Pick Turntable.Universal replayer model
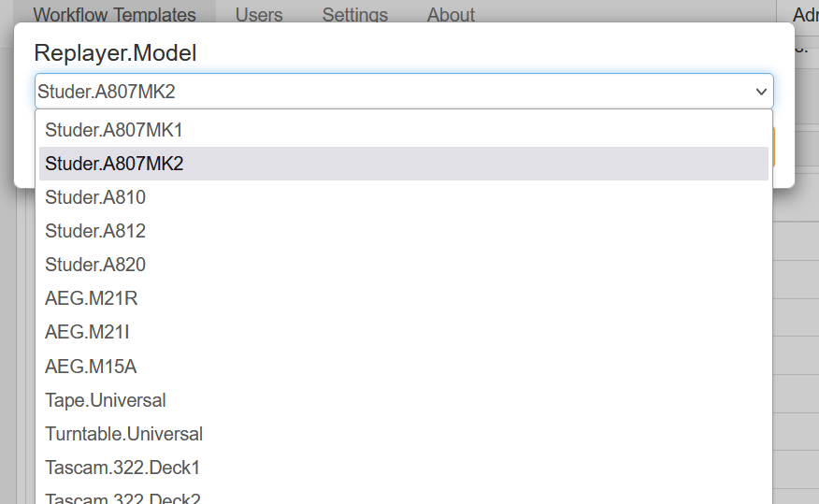The width and height of the screenshot is (819, 504). (x=403, y=434)
